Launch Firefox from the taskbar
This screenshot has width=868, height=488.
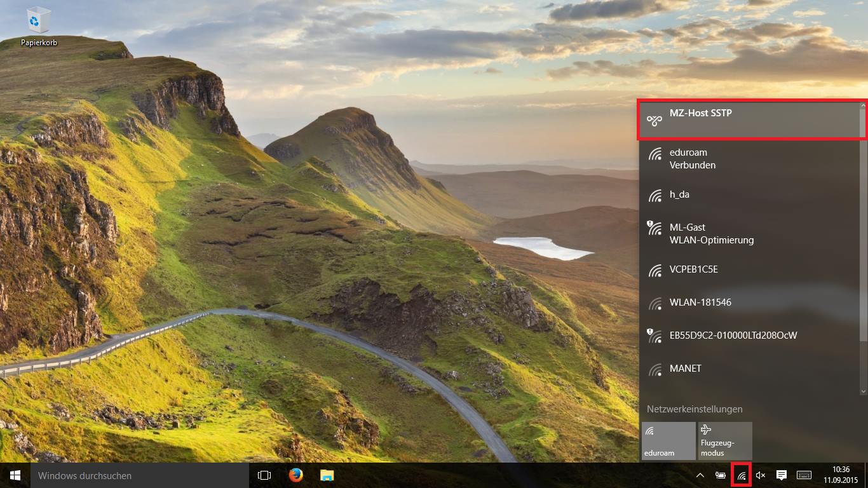[x=295, y=475]
